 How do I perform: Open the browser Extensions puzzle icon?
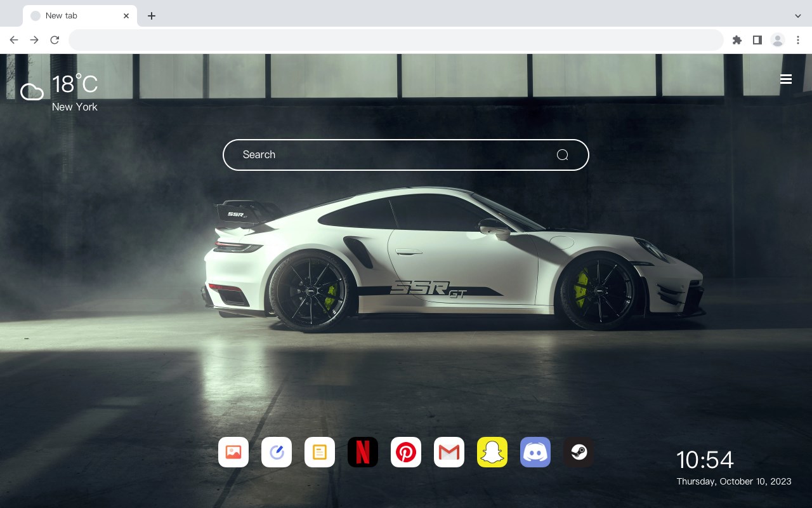point(737,40)
